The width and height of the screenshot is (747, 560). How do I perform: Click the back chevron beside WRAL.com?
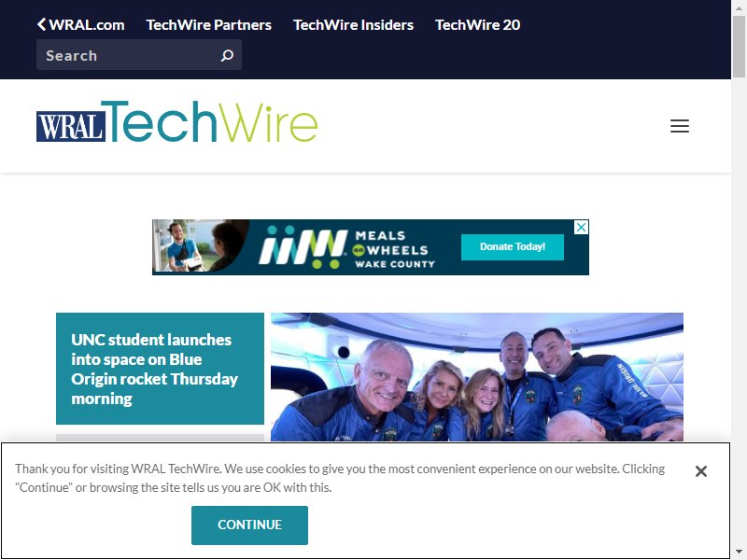pyautogui.click(x=41, y=24)
